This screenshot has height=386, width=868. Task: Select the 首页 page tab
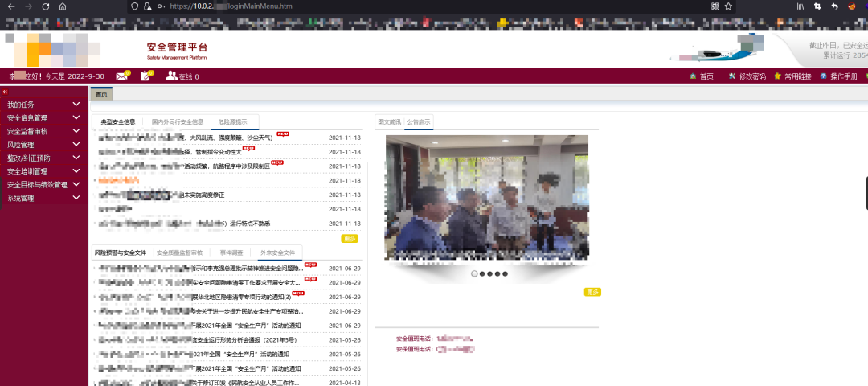(101, 94)
